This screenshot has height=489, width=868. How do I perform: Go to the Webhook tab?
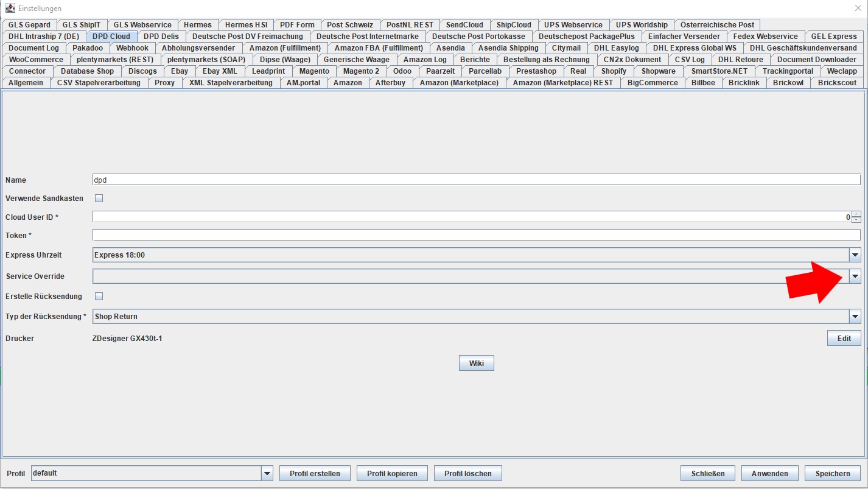[132, 48]
